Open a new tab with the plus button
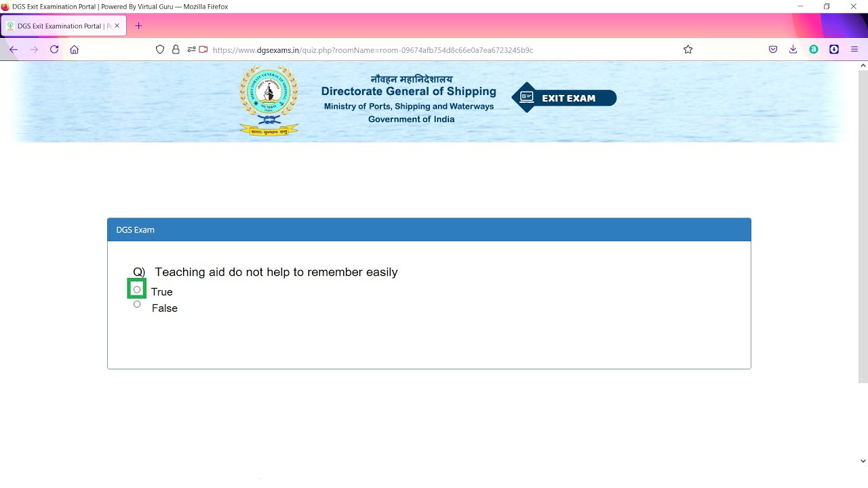This screenshot has width=868, height=488. click(x=139, y=26)
